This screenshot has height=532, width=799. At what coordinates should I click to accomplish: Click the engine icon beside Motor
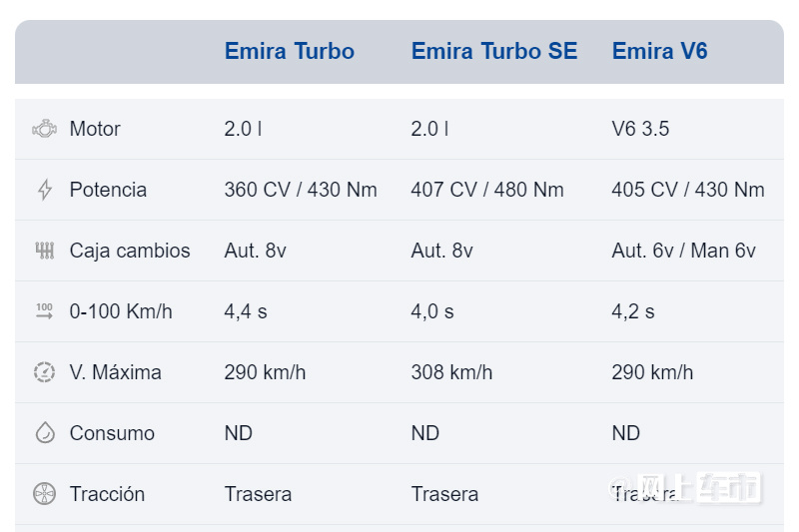pos(44,129)
